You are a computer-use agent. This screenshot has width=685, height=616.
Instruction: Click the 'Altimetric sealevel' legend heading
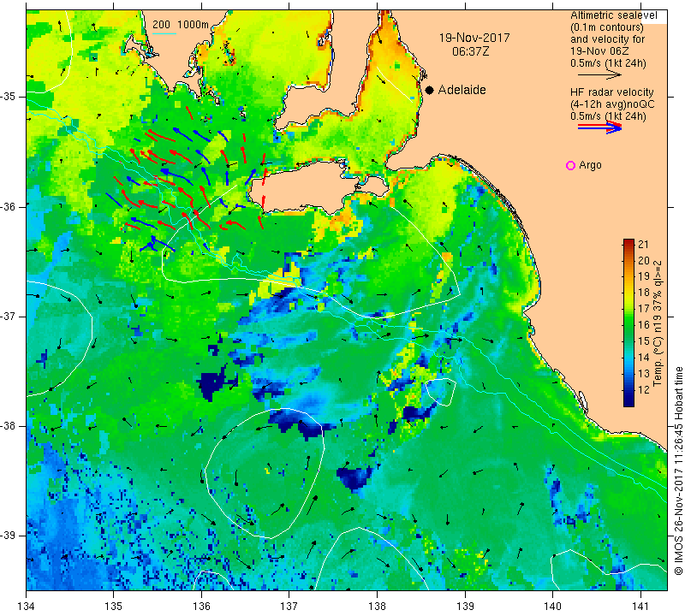click(613, 15)
